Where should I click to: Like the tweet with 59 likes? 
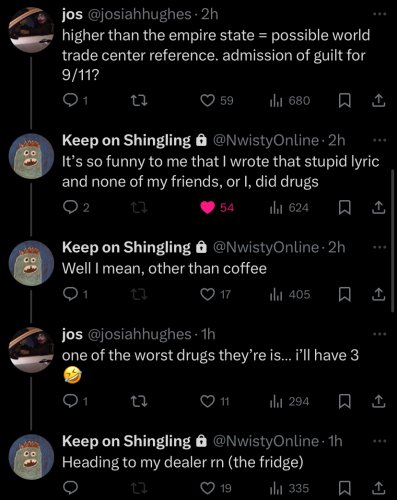(207, 100)
